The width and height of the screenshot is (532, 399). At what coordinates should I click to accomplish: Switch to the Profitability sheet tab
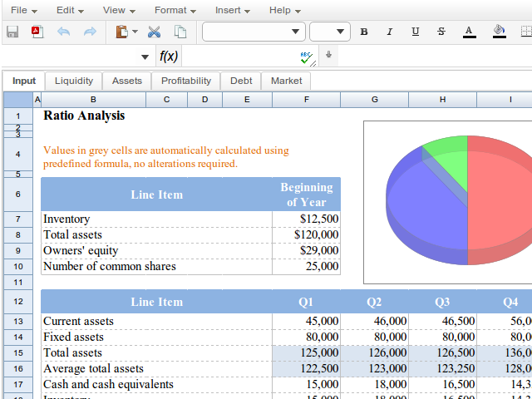pyautogui.click(x=186, y=81)
